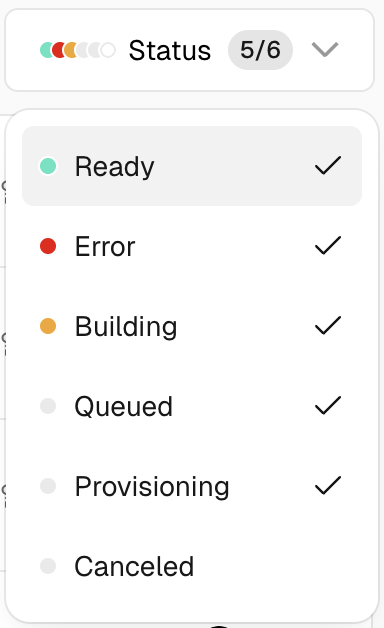Select the Canceled status option
384x628 pixels.
[192, 566]
